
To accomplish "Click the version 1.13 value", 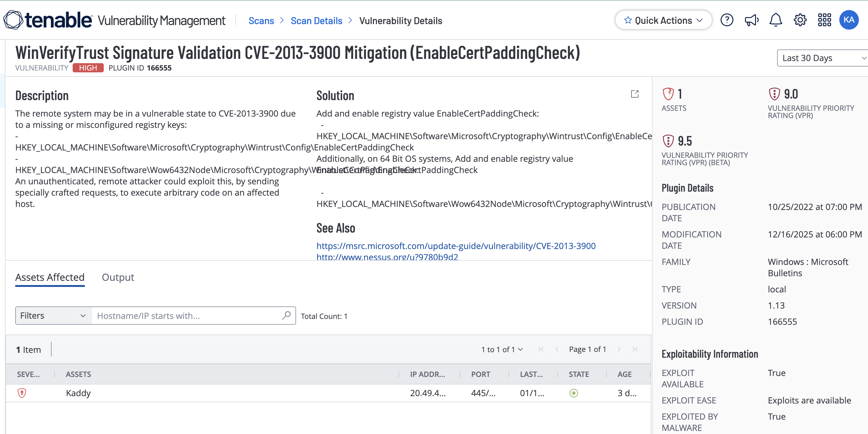I will point(776,305).
